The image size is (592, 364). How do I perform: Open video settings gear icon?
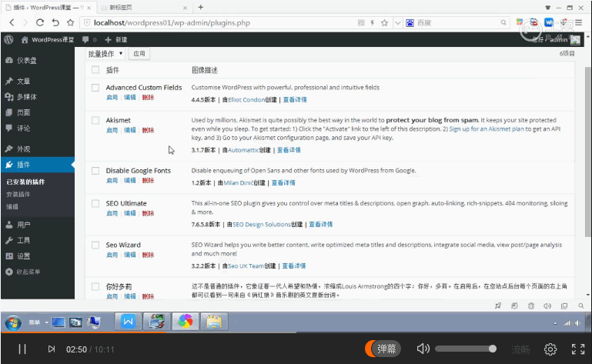pyautogui.click(x=550, y=349)
